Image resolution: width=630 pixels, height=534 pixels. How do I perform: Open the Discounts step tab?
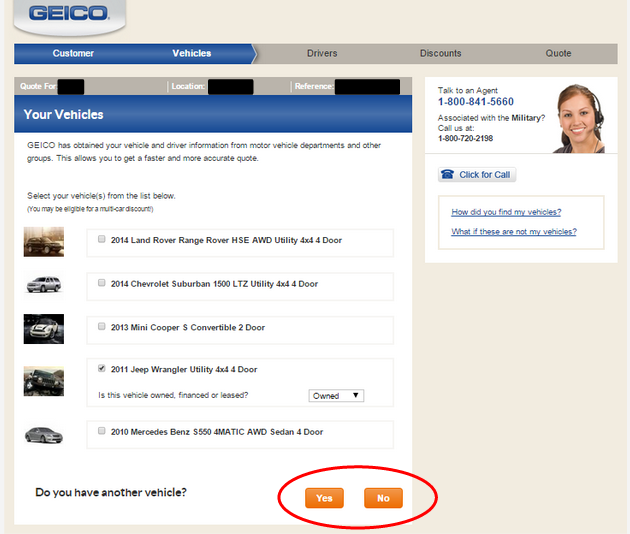[x=440, y=53]
